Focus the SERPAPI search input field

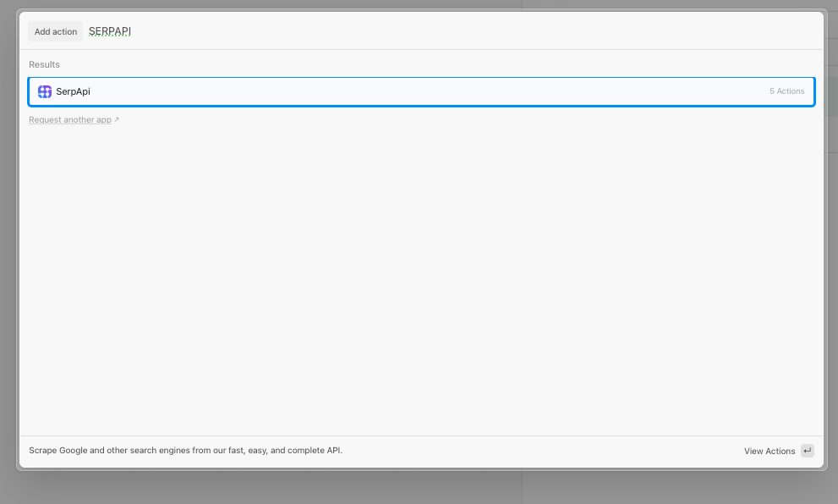(x=452, y=31)
